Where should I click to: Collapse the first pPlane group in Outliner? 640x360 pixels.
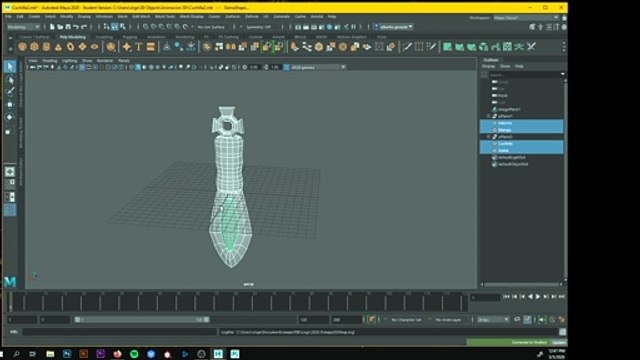click(489, 116)
